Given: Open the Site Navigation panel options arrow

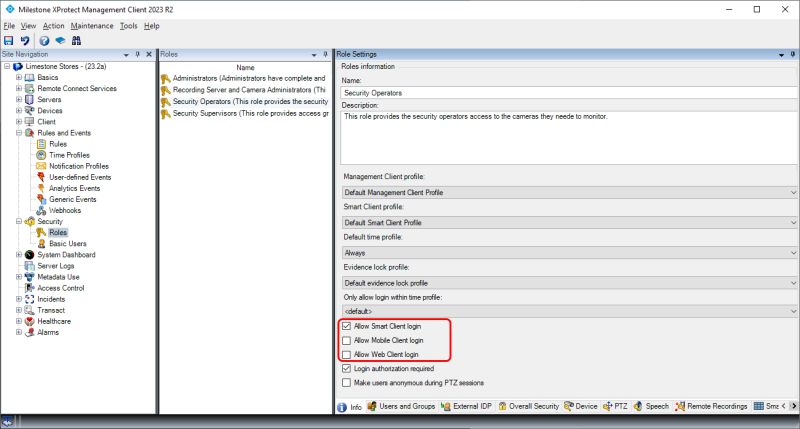Looking at the screenshot, I should [126, 55].
